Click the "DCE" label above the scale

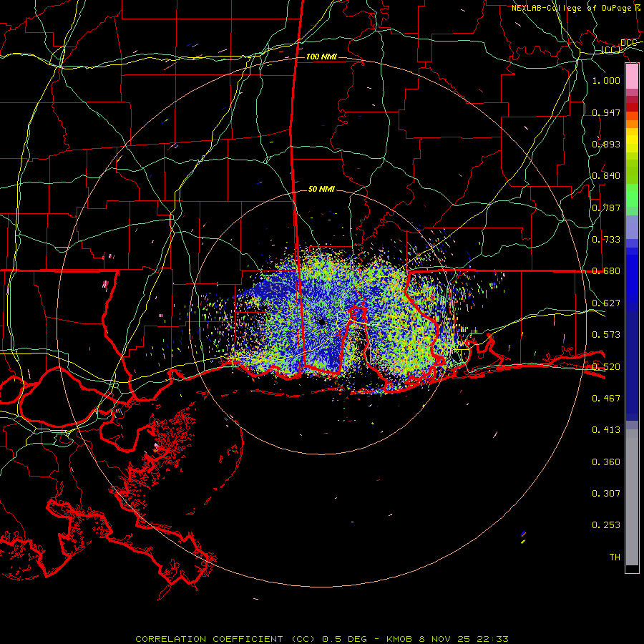point(628,43)
